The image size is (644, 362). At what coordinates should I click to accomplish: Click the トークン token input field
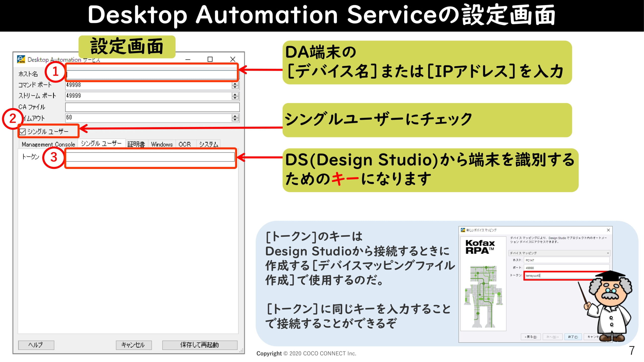tap(150, 157)
